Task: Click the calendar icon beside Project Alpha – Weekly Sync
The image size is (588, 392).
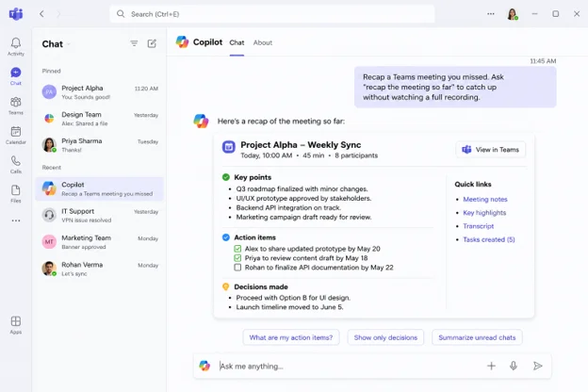Action: [x=229, y=147]
